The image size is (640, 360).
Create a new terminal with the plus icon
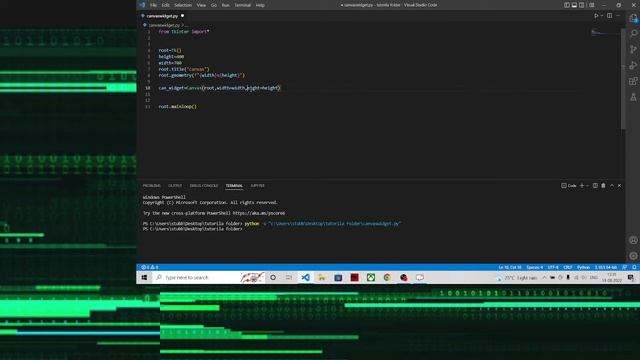tap(582, 186)
